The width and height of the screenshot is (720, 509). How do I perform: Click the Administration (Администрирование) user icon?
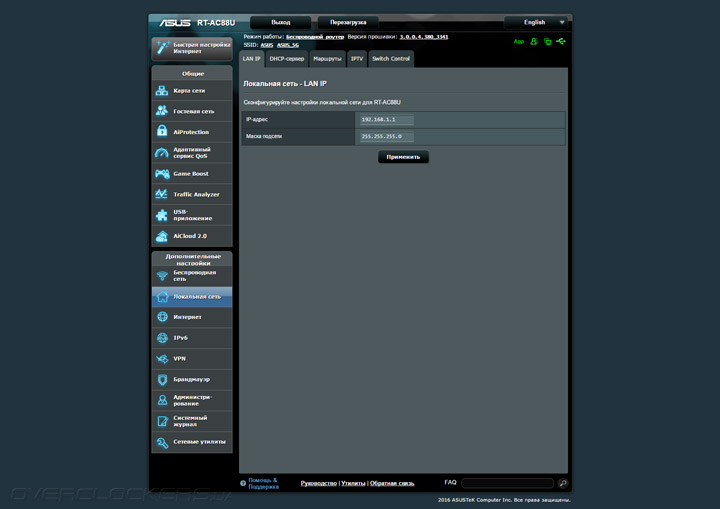[x=162, y=400]
